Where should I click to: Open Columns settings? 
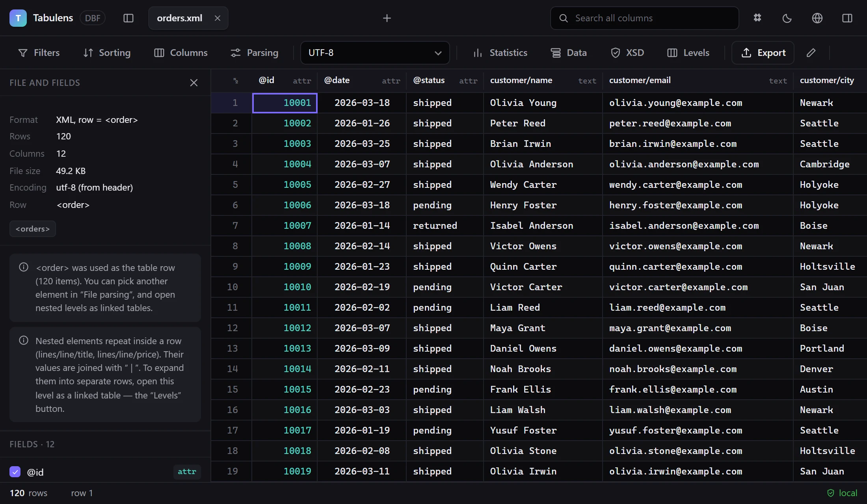click(181, 53)
